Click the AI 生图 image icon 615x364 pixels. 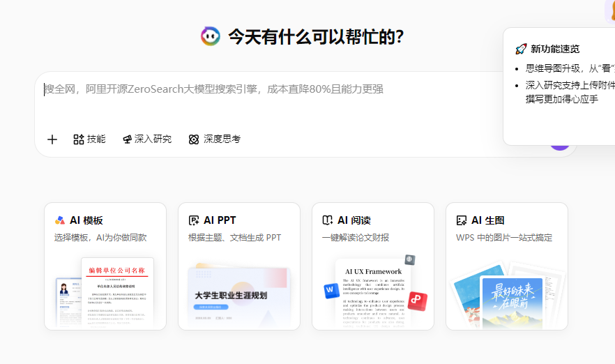[x=461, y=220]
